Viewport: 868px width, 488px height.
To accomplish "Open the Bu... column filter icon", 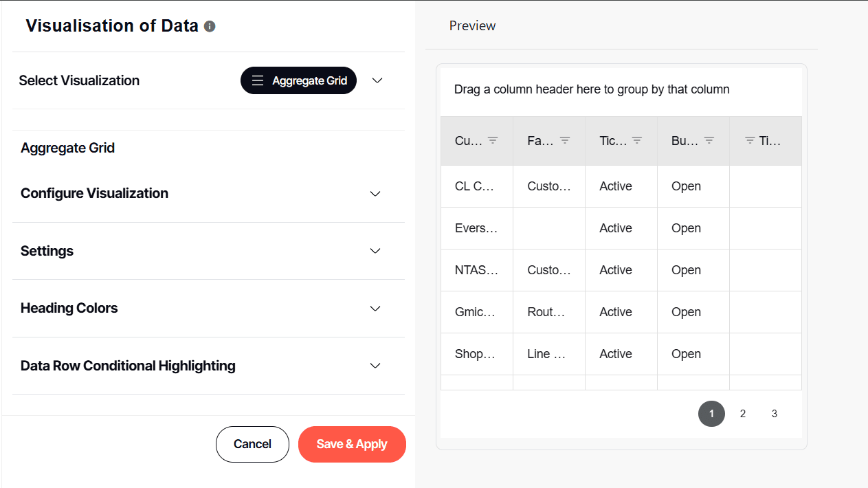I will click(x=709, y=140).
